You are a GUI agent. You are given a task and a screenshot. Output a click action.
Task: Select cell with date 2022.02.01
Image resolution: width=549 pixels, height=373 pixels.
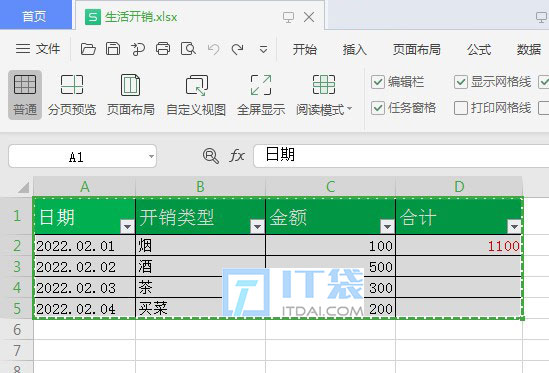point(84,246)
